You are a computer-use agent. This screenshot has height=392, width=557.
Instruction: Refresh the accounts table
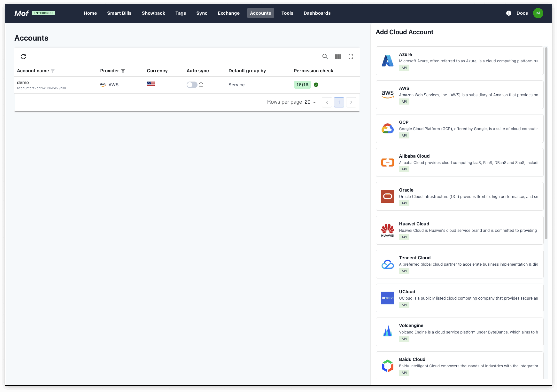(23, 57)
